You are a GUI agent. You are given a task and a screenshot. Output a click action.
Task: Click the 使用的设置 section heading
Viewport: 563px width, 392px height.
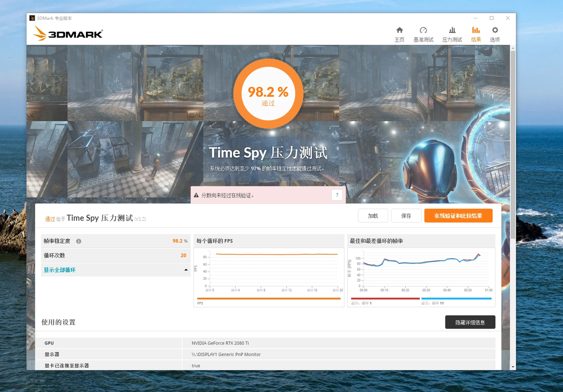point(58,322)
